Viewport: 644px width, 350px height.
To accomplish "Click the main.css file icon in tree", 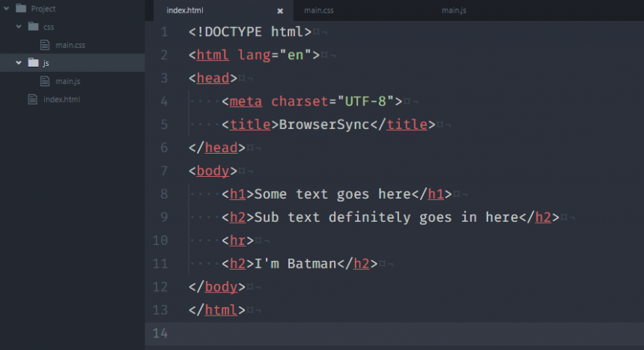I will click(x=45, y=45).
